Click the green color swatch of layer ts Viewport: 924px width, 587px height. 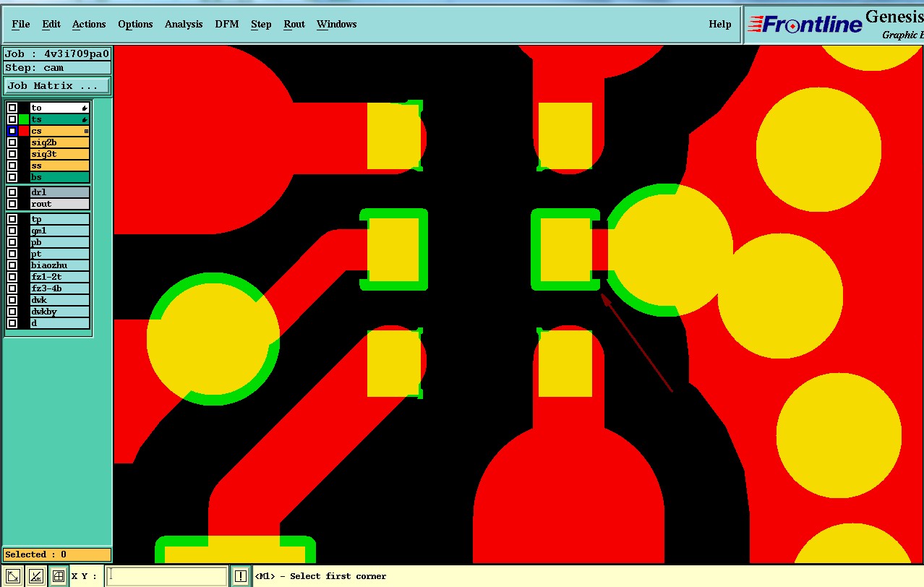[24, 119]
